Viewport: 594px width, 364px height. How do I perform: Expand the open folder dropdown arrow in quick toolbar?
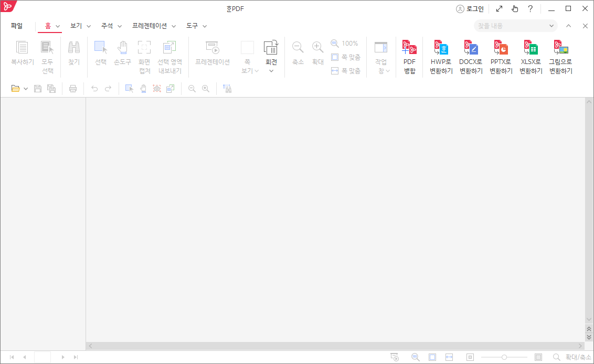pos(25,89)
